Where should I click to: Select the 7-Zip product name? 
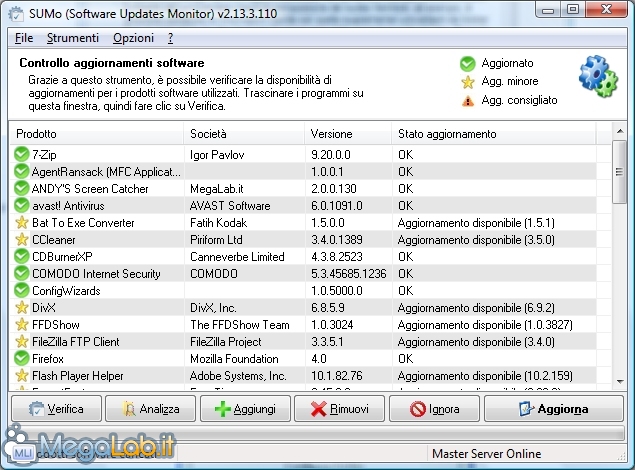tap(44, 155)
